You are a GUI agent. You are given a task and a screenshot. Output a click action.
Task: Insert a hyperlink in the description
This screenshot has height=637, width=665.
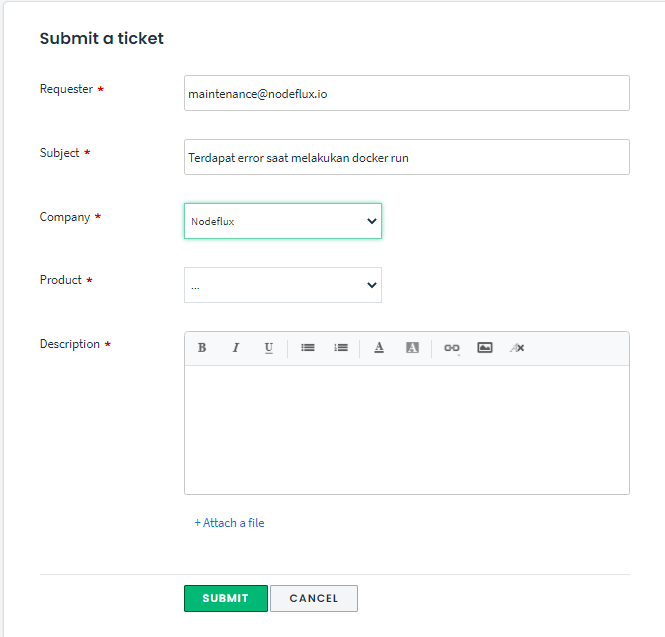pos(452,348)
